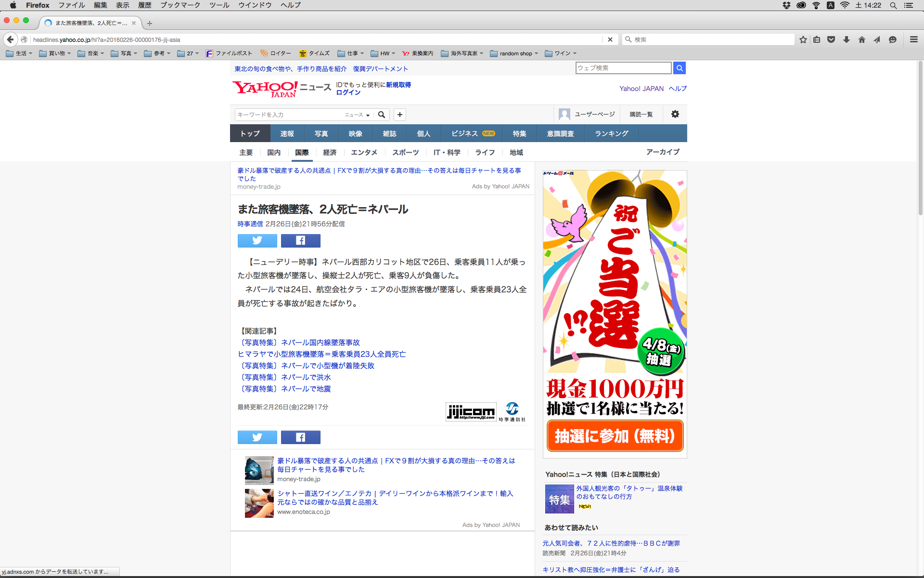Expand the 生活 bookmarks folder

(19, 53)
